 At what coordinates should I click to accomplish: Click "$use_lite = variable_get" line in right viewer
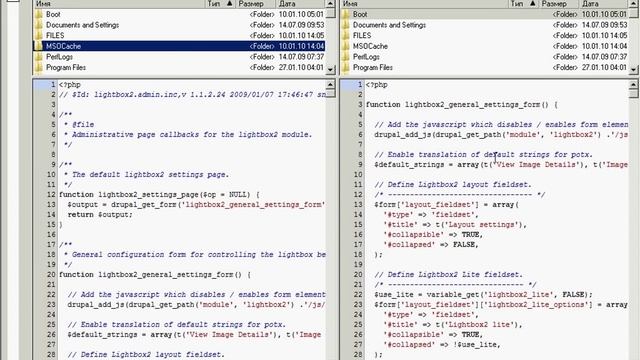[483, 295]
